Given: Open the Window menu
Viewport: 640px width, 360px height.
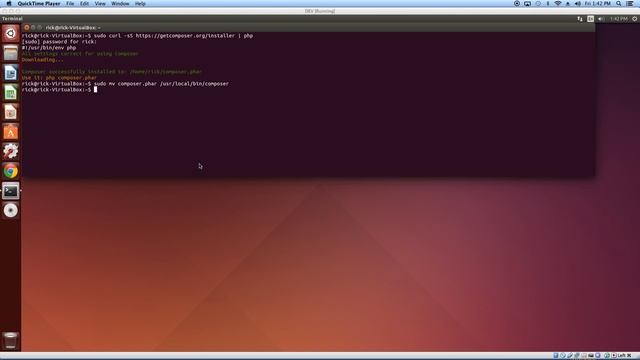Looking at the screenshot, I should (x=120, y=3).
